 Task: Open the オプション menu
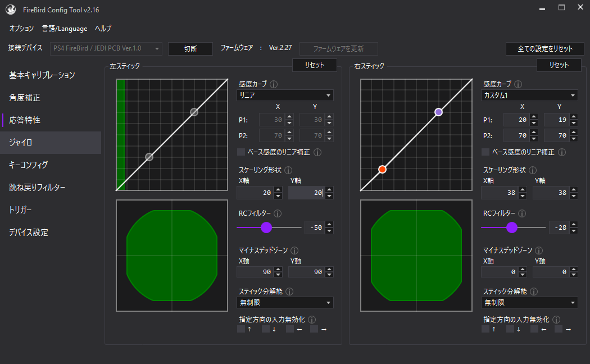coord(21,28)
